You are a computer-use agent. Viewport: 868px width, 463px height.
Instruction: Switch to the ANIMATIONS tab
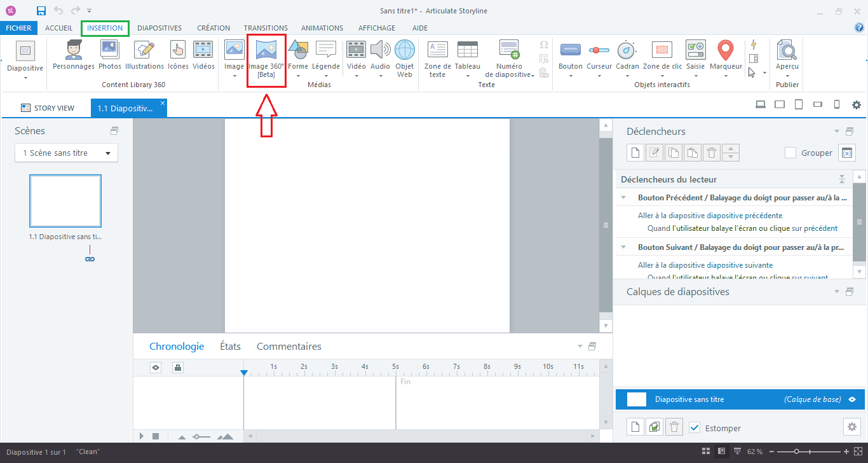[322, 28]
